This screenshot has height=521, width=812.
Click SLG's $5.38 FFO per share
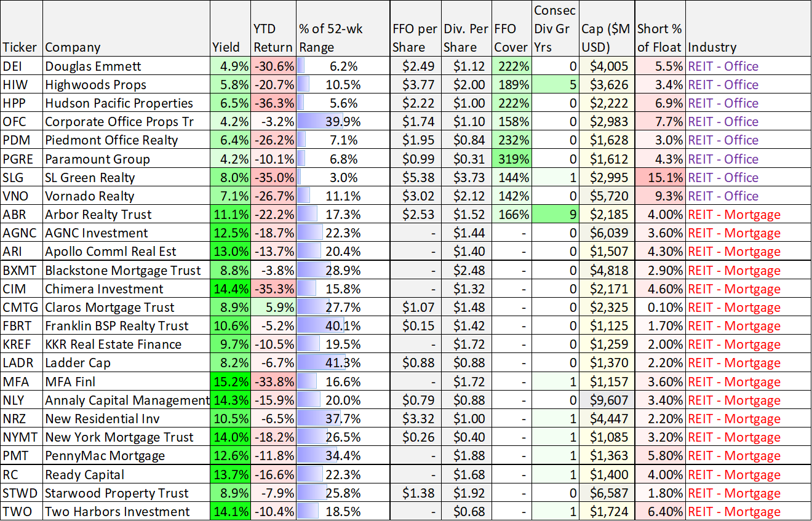click(x=415, y=178)
